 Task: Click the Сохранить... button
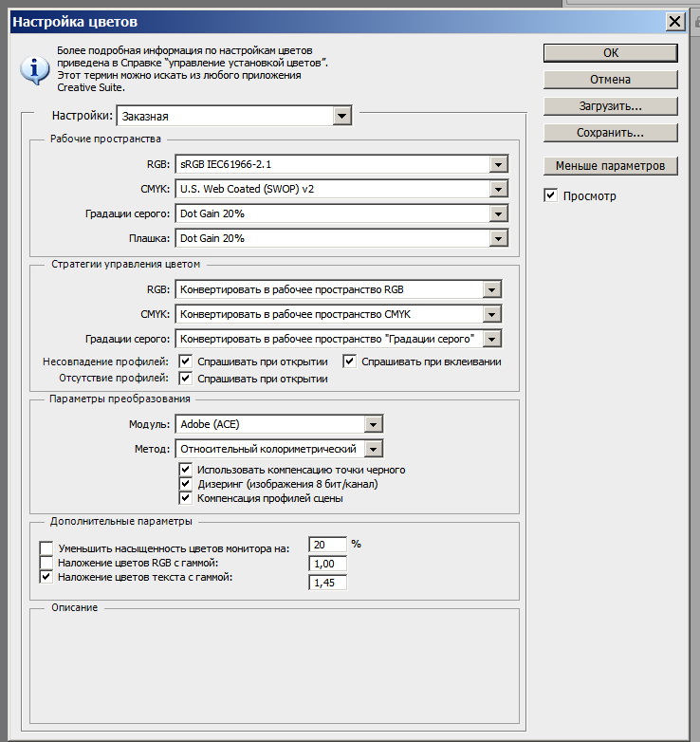click(610, 133)
